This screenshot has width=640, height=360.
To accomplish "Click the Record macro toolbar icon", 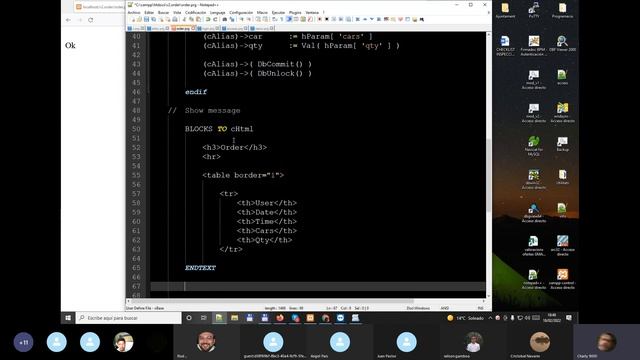I will click(320, 19).
